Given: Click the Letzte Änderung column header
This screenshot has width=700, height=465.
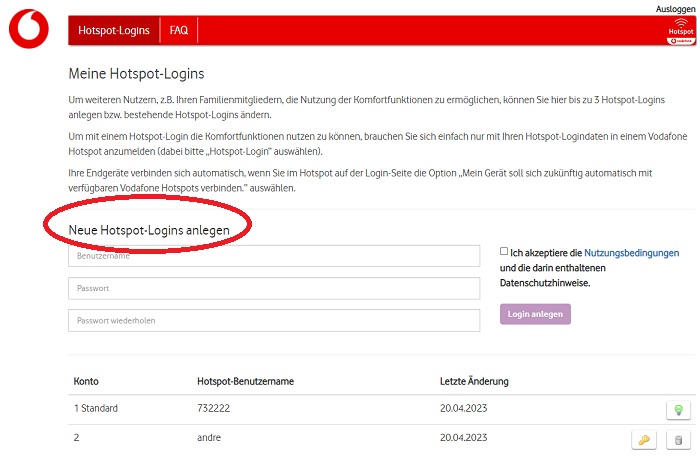Looking at the screenshot, I should click(474, 382).
